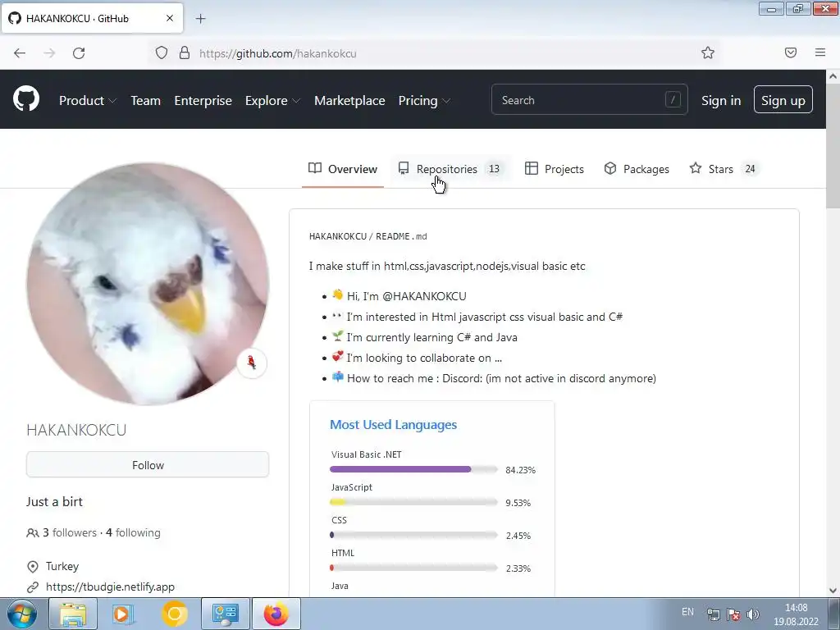
Task: Open the Firefox hamburger menu
Action: (x=820, y=52)
